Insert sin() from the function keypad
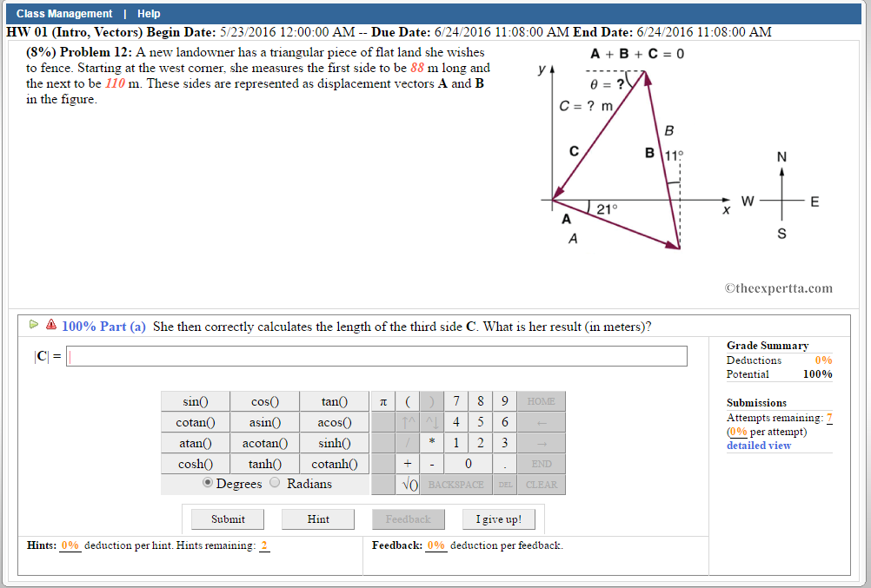This screenshot has width=871, height=588. pos(195,401)
